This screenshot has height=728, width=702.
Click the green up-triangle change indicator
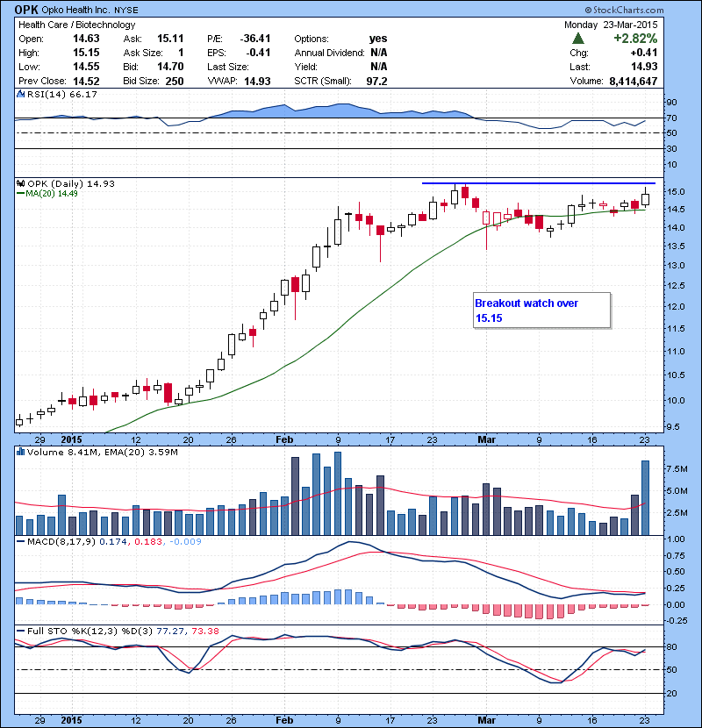(578, 38)
